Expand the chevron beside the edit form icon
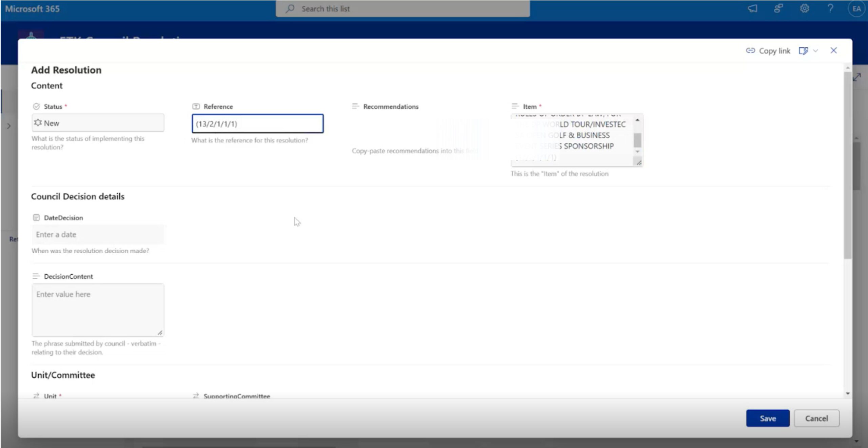The image size is (868, 448). point(815,51)
